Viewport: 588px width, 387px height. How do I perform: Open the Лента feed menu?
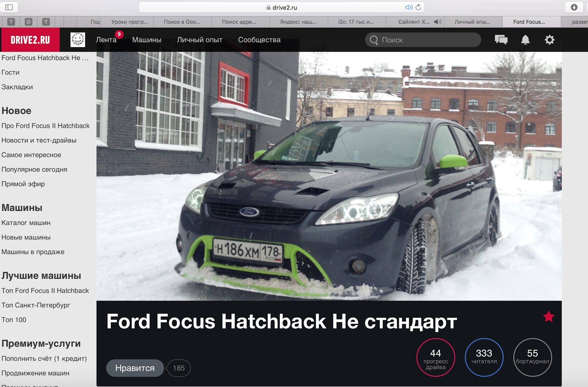click(106, 40)
